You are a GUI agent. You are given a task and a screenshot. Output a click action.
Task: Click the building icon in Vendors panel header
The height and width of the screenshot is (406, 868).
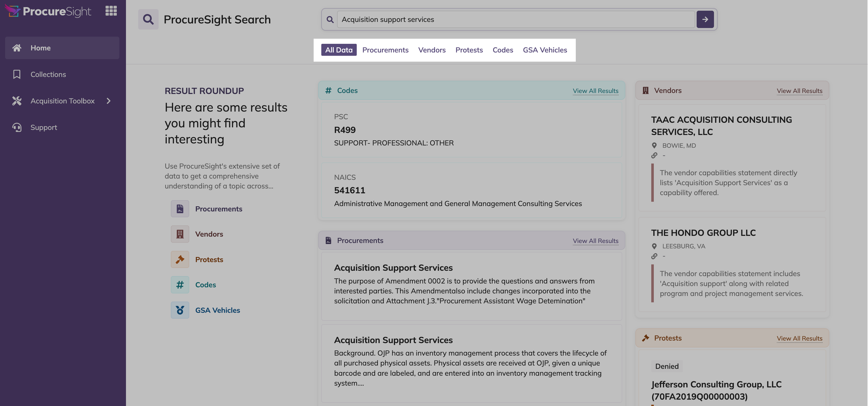pos(646,90)
